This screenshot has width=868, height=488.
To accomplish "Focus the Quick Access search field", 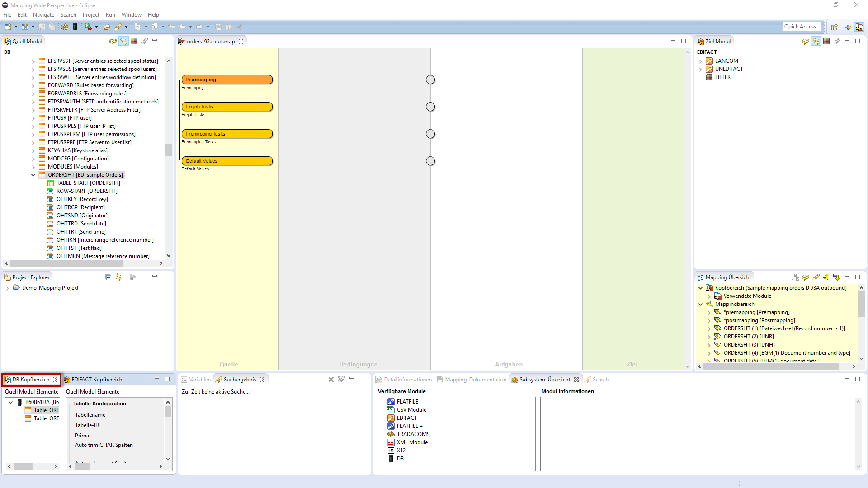I will point(802,27).
